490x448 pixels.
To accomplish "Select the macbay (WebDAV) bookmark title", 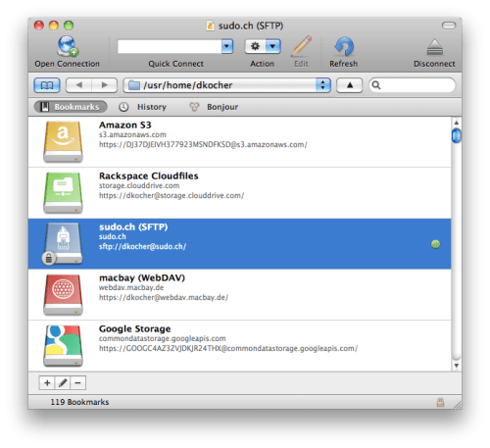I will [142, 278].
